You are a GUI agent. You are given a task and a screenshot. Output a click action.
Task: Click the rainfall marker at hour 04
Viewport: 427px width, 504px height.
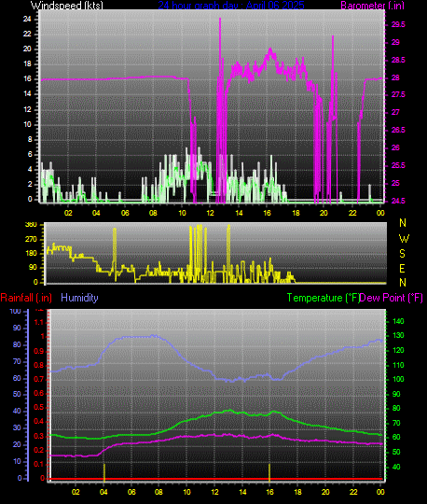[104, 472]
